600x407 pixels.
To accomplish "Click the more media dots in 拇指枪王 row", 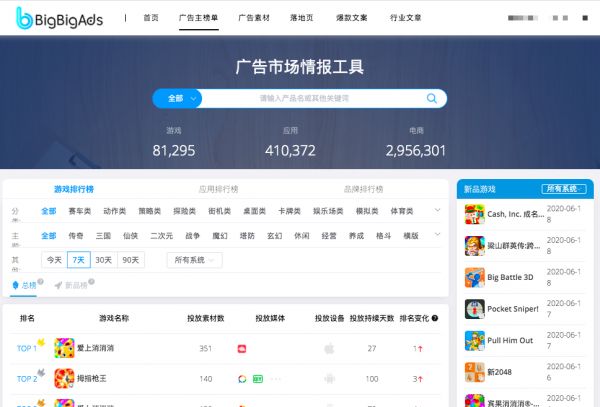I will [x=276, y=379].
